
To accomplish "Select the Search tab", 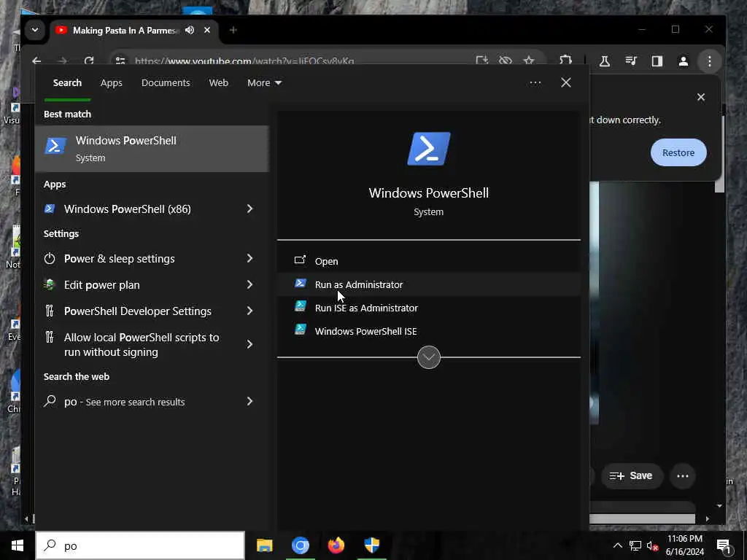I will tap(67, 83).
